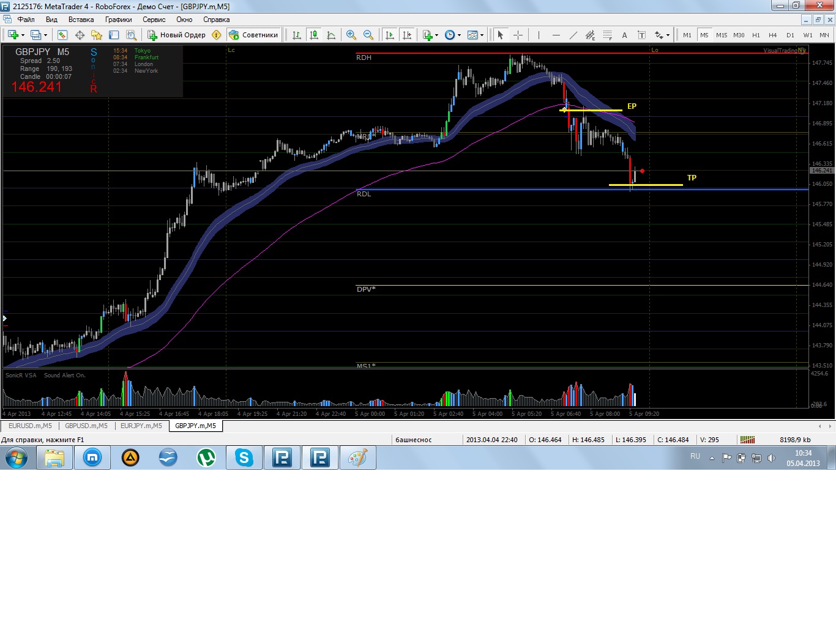Viewport: 836px width, 644px height.
Task: Switch to the GBPUSD.m,M5 chart tab
Action: tap(86, 426)
